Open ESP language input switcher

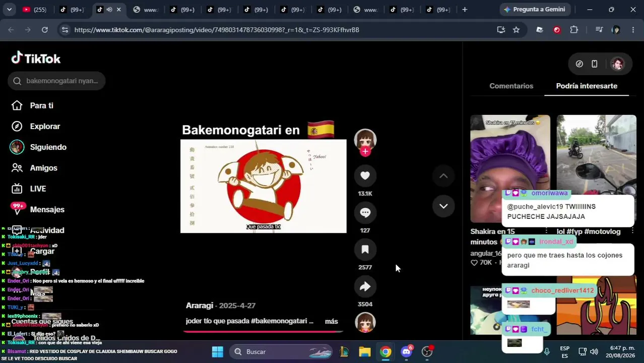(565, 352)
